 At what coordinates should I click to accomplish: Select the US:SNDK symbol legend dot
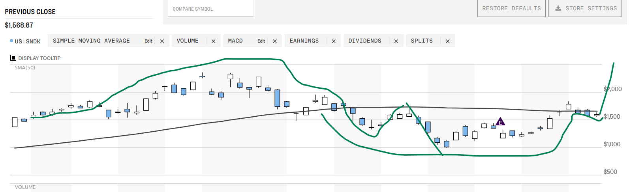(11, 41)
